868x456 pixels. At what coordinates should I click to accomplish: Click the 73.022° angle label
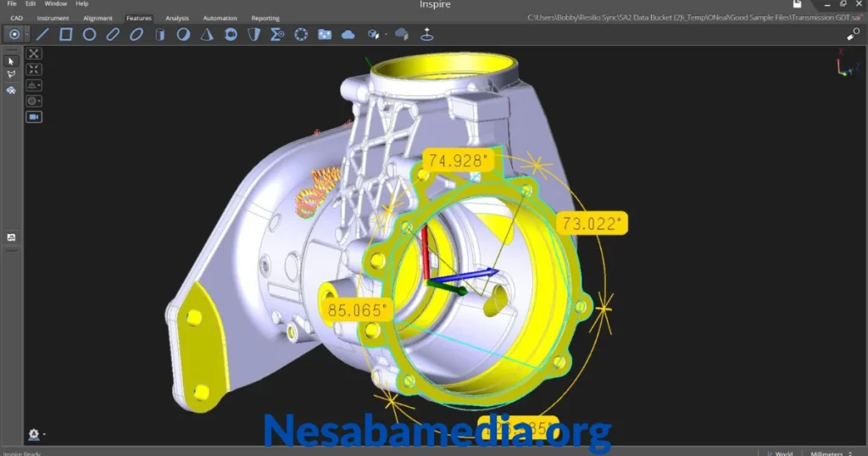592,224
